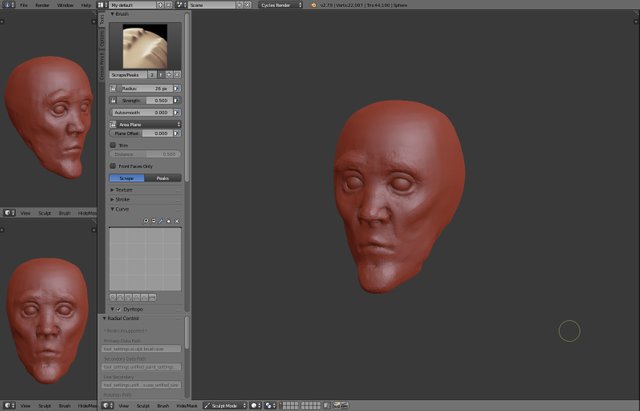Select the Peaks brush direction button
This screenshot has width=640, height=411.
163,178
